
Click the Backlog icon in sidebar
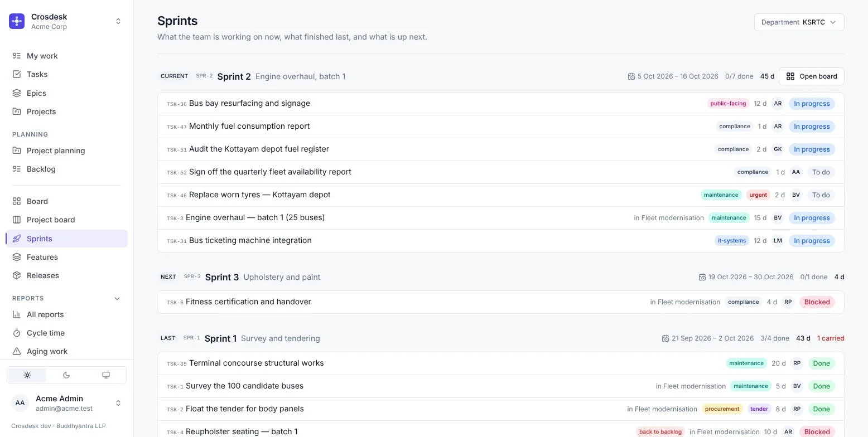17,169
